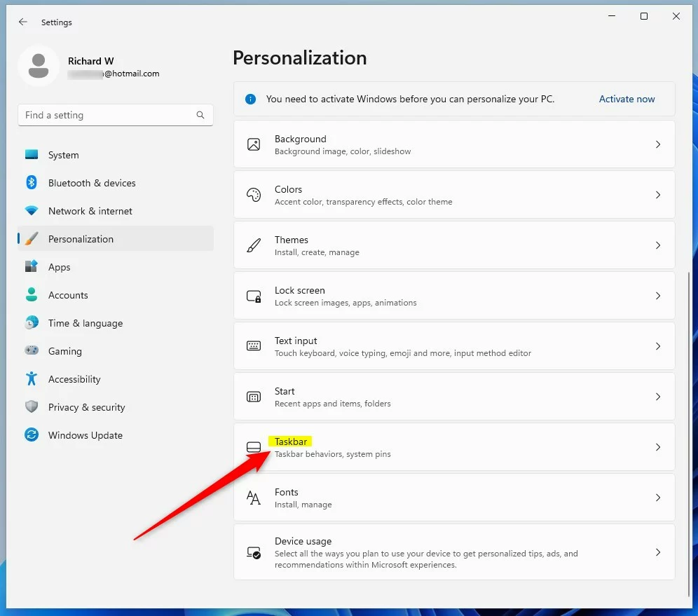Open the Taskbar settings via its chevron
Viewport: 698px width, 616px height.
coord(657,447)
